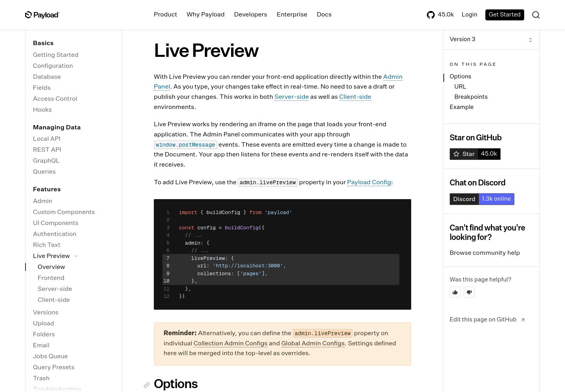Image resolution: width=565 pixels, height=392 pixels.
Task: Open the Enterprise menu
Action: [292, 15]
